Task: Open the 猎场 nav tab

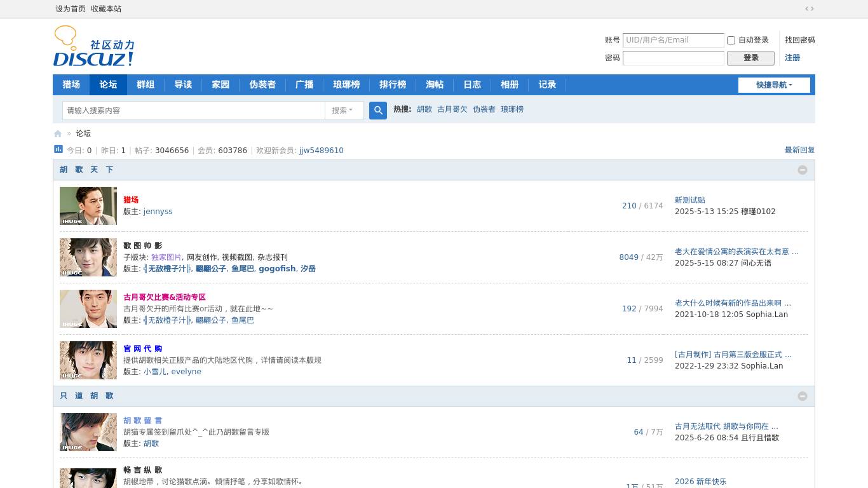Action: click(x=71, y=85)
